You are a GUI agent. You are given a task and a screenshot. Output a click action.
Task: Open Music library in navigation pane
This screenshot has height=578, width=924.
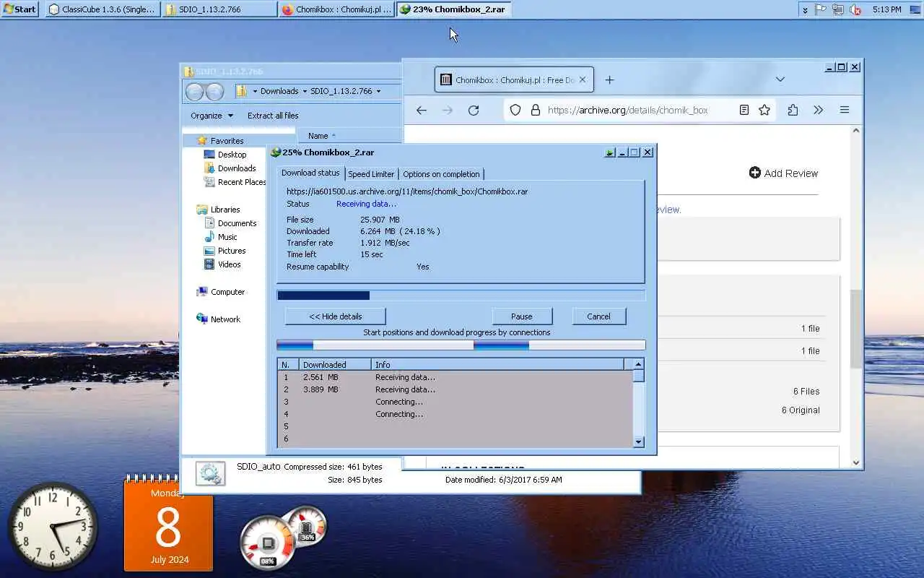click(227, 237)
